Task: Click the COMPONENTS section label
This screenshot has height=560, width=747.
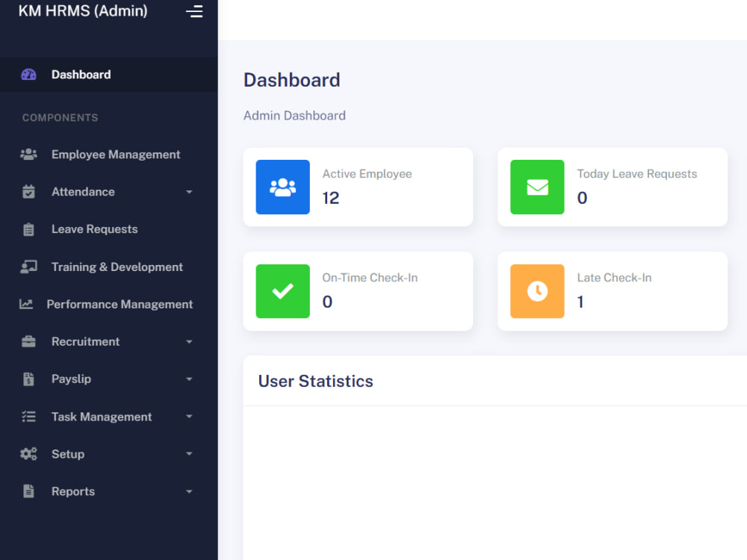Action: [60, 118]
